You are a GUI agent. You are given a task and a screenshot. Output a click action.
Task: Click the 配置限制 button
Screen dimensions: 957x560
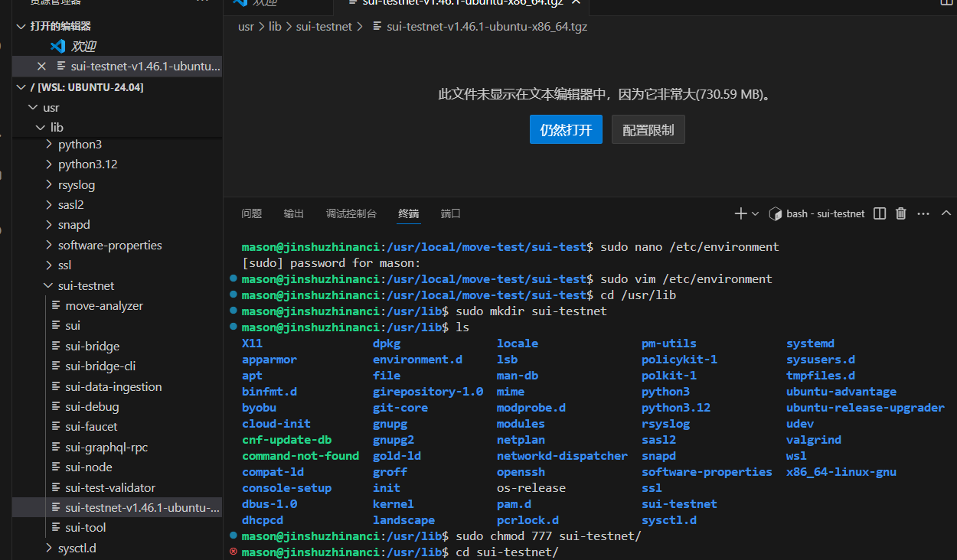point(648,130)
